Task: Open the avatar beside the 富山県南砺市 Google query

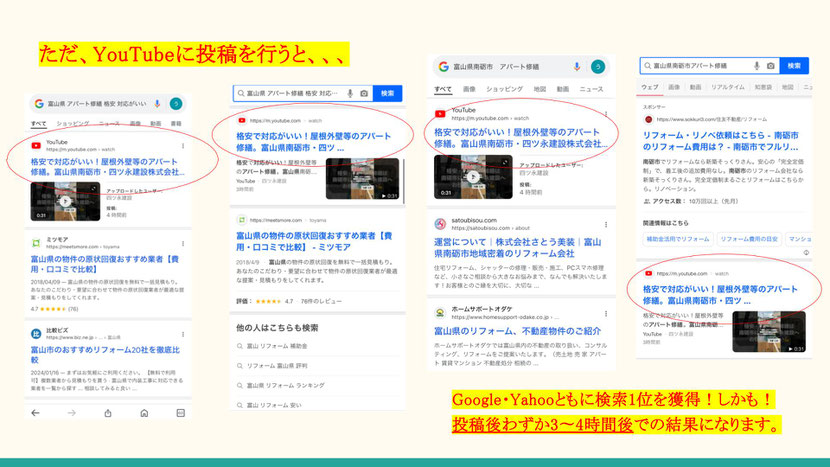Action: tap(598, 66)
